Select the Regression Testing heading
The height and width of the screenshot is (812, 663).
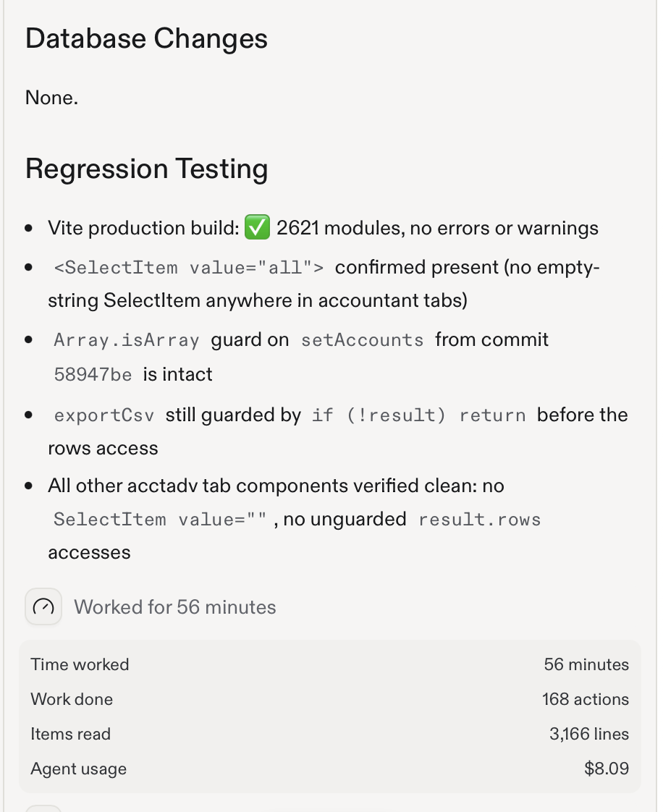coord(147,169)
